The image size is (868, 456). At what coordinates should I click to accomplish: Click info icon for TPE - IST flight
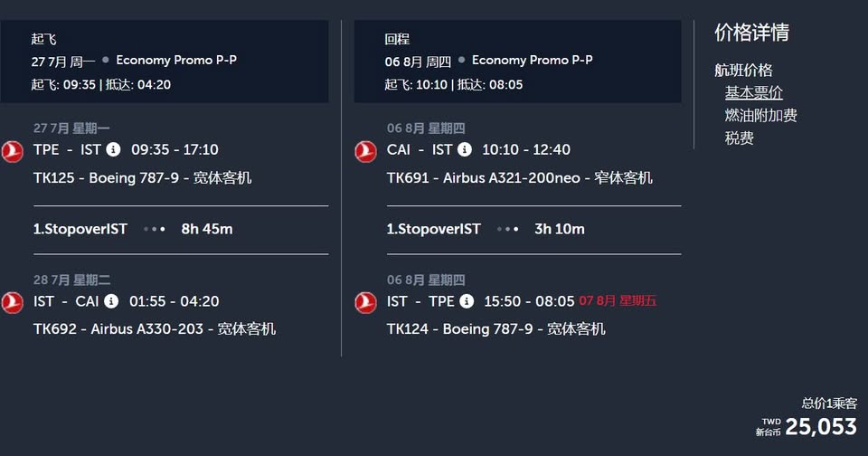[x=113, y=149]
